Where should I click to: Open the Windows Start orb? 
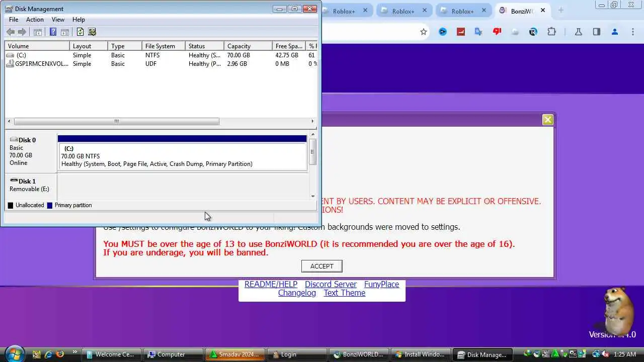15,353
